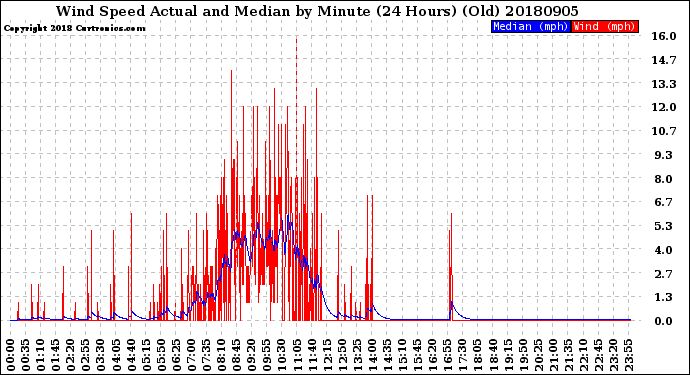Click the 07:00 time axis label

click(x=192, y=355)
